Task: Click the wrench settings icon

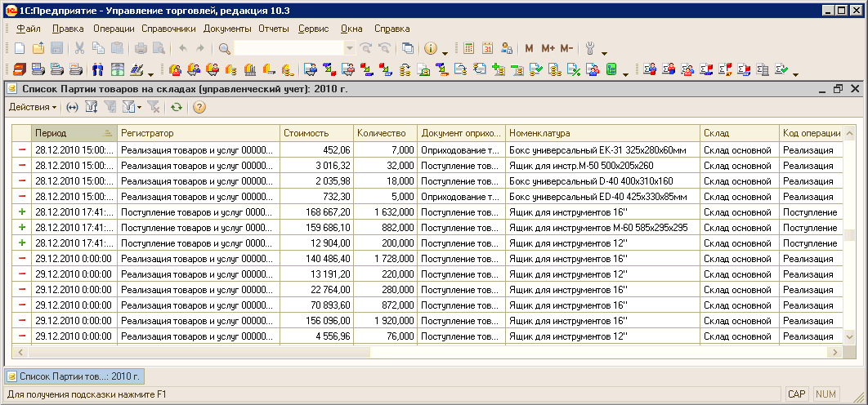Action: click(589, 48)
